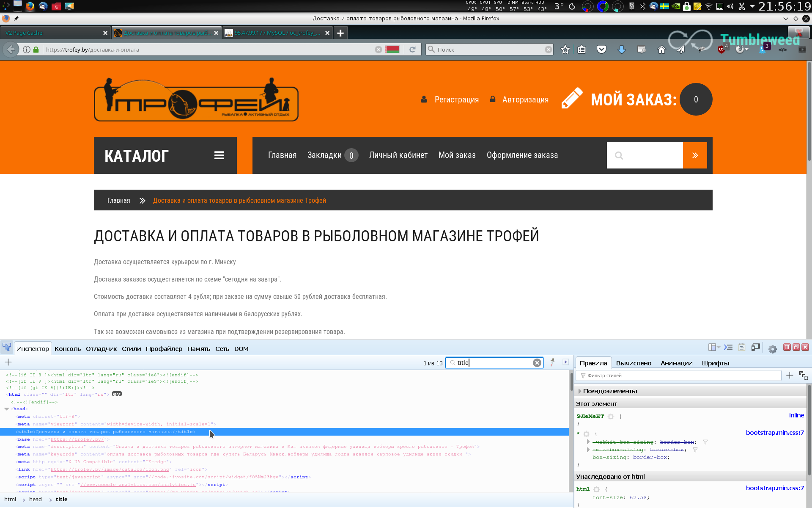Reload the current page

point(412,50)
